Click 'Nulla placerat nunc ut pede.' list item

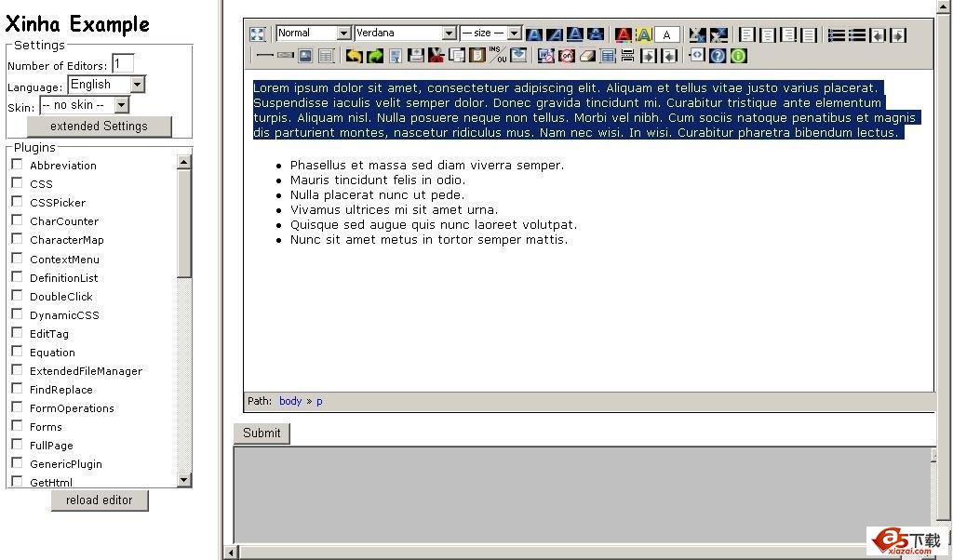coord(377,195)
